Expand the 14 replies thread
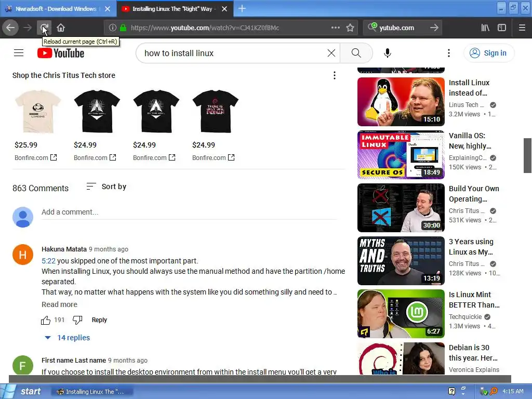 point(67,338)
